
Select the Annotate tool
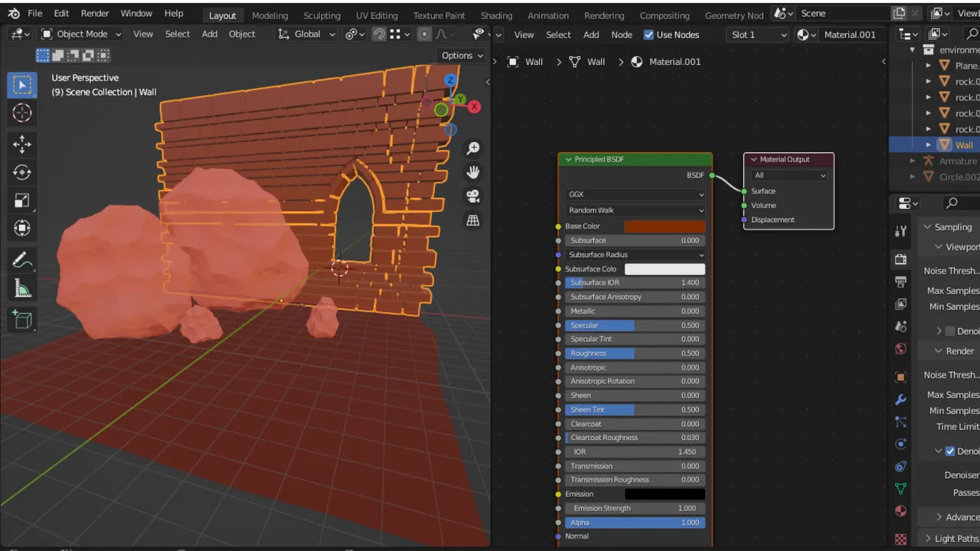tap(22, 260)
